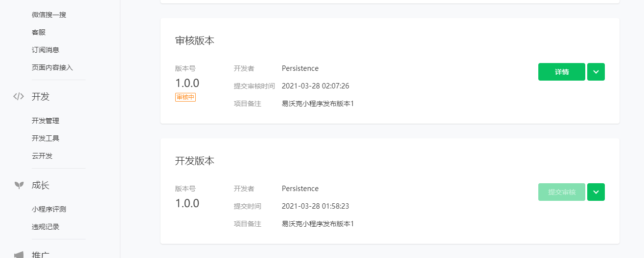Expand dropdown arrow next to 提交审核 button
644x258 pixels.
click(x=596, y=192)
